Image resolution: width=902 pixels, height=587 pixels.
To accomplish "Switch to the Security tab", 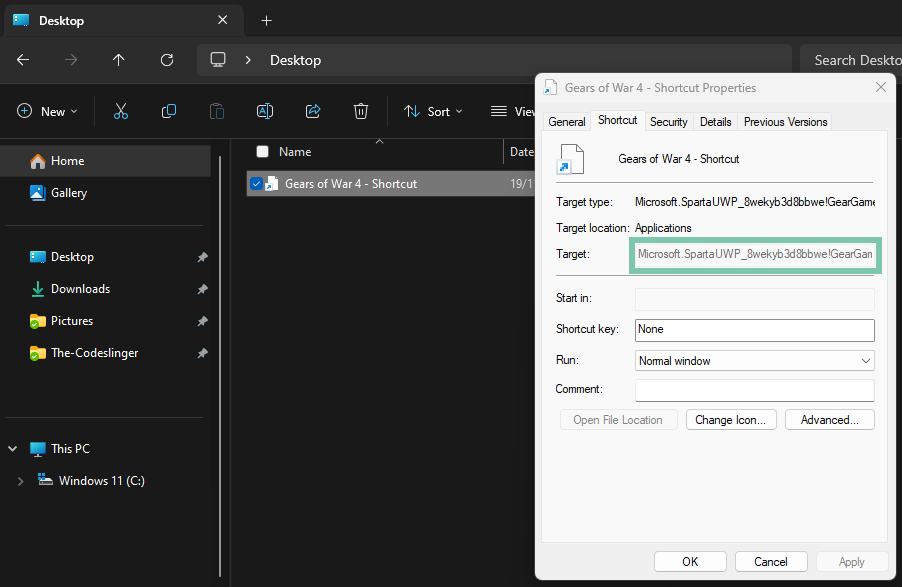I will click(x=668, y=121).
